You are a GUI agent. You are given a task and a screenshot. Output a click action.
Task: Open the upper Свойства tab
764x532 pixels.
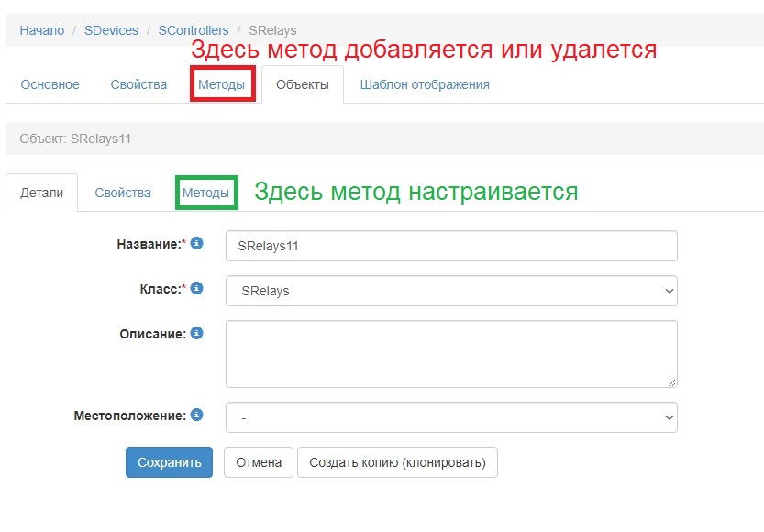pyautogui.click(x=138, y=83)
